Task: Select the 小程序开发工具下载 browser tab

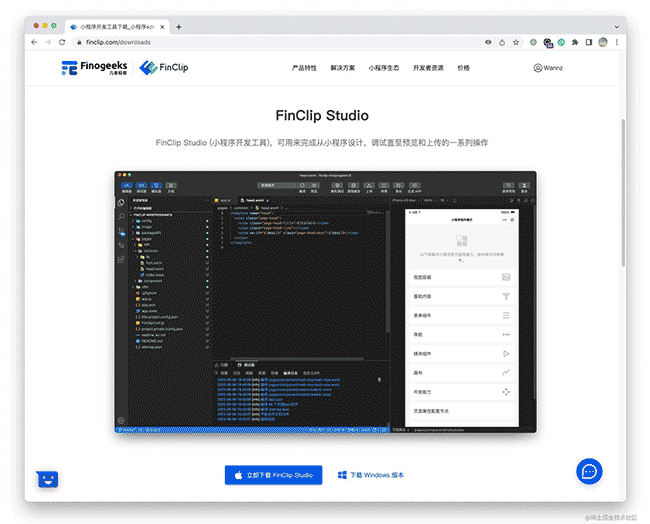Action: [117, 27]
